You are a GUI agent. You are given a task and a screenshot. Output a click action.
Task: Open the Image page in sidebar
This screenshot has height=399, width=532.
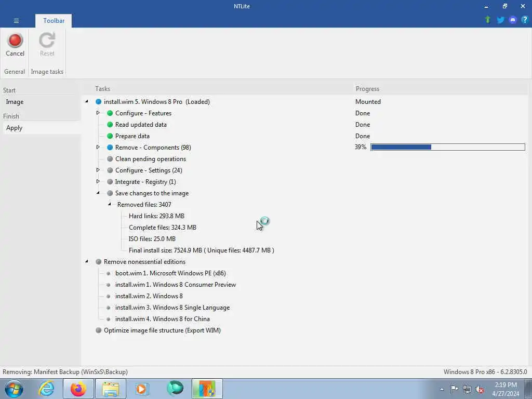pos(15,102)
